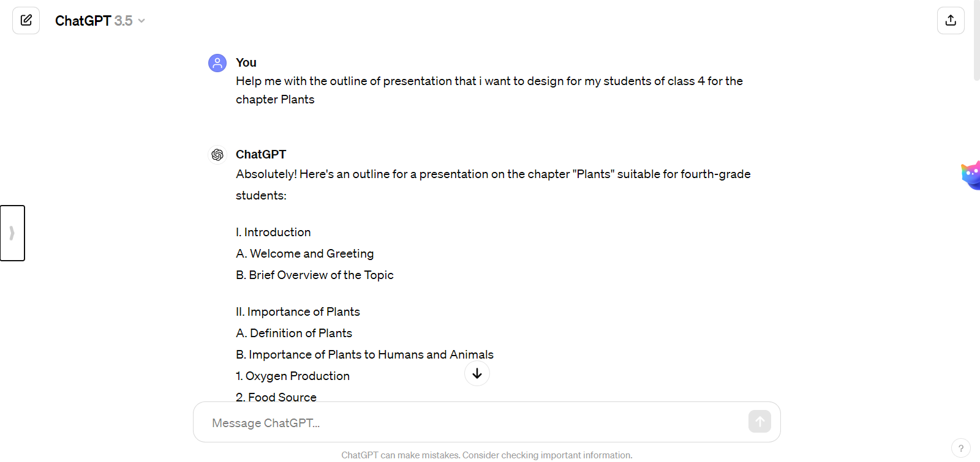Viewport: 980px width, 462px height.
Task: Click the "I. Introduction" outline line
Action: [273, 232]
